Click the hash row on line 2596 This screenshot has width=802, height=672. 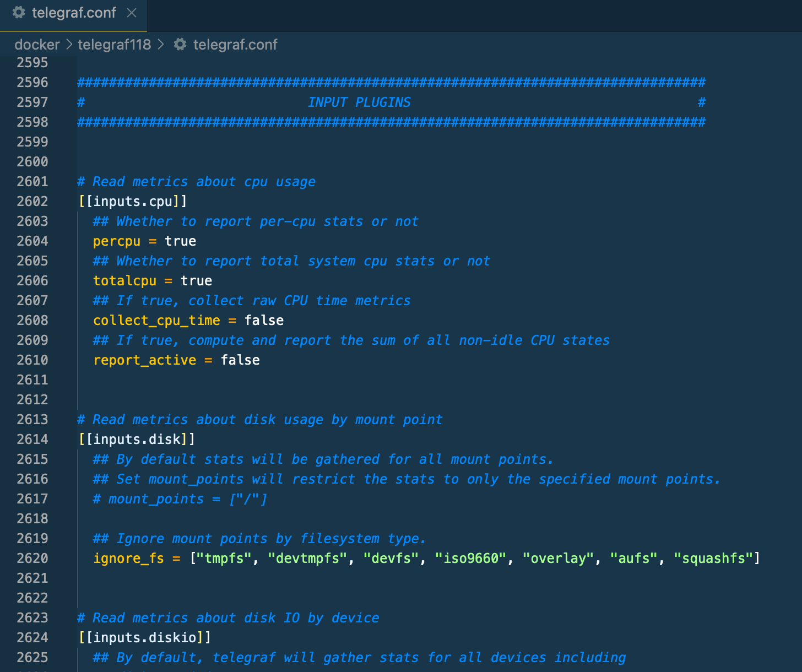(x=392, y=83)
